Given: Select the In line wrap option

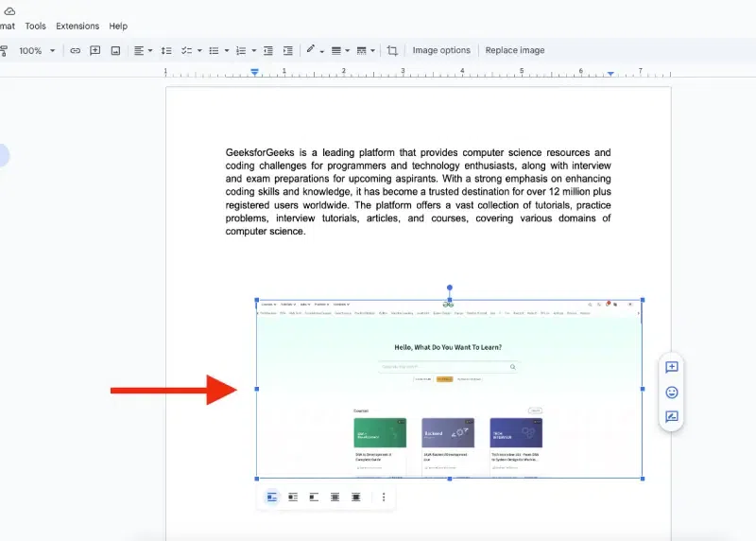Looking at the screenshot, I should tap(272, 497).
